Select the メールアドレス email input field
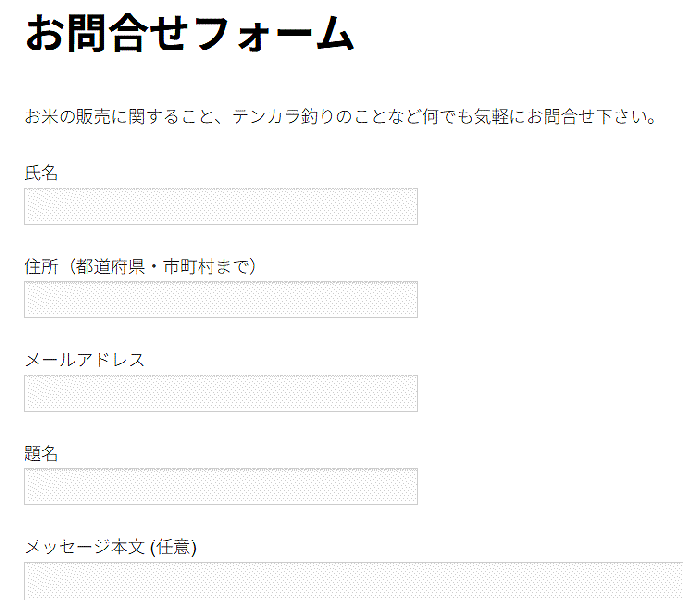Screen dimensions: 683x600 220,393
